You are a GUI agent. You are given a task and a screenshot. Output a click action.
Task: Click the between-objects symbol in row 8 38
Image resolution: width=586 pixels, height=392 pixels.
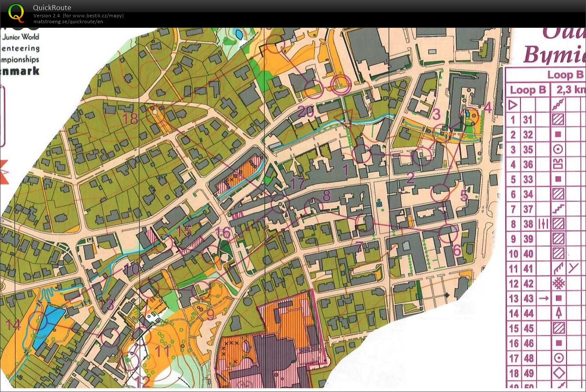(x=543, y=223)
